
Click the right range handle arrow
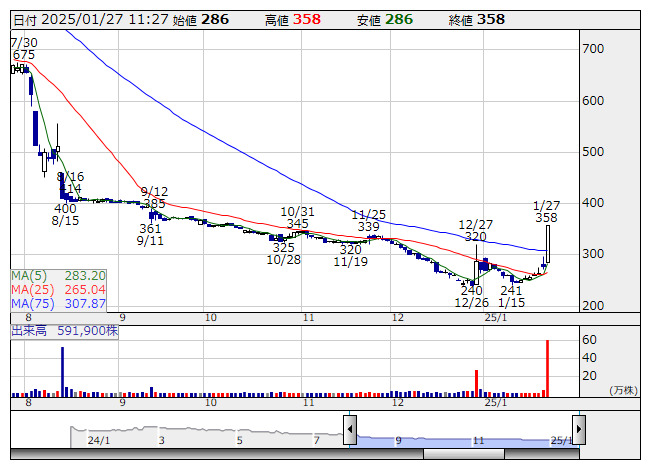(578, 430)
